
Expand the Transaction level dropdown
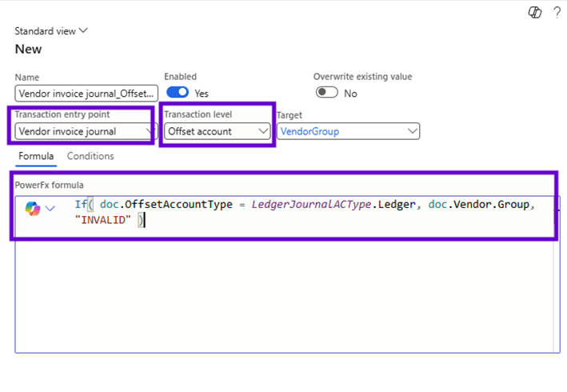click(217, 131)
